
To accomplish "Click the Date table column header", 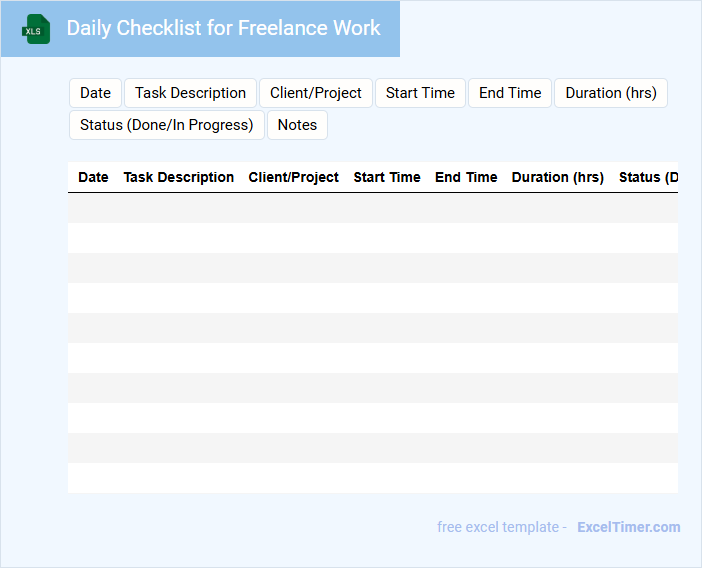I will [x=93, y=177].
